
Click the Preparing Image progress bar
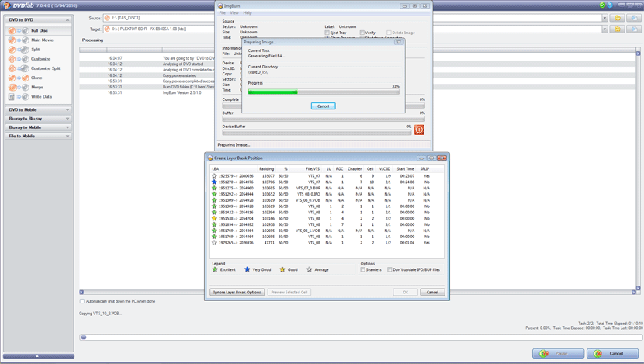click(x=324, y=92)
